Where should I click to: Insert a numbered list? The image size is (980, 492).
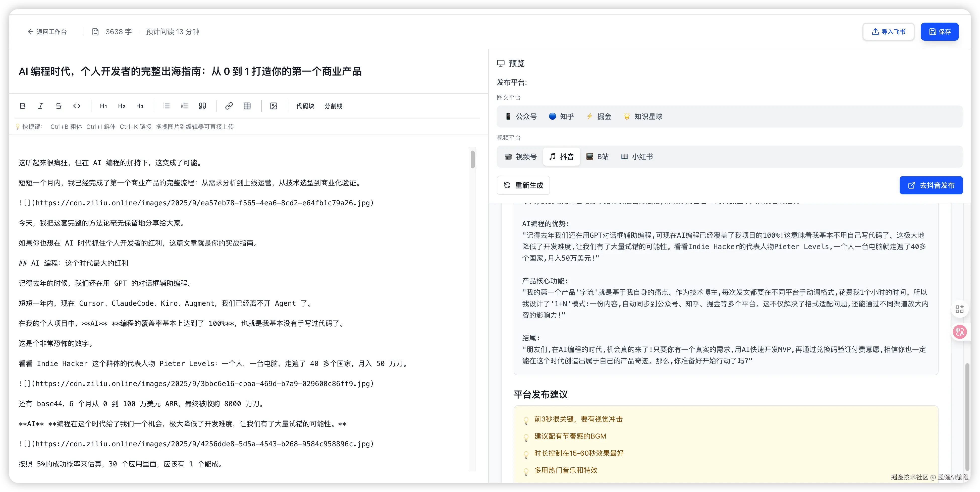click(x=185, y=106)
